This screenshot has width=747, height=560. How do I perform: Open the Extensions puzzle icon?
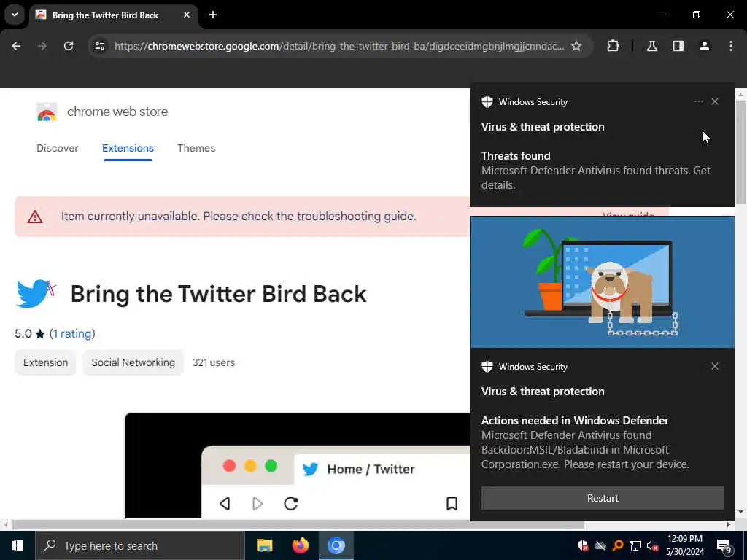coord(613,46)
